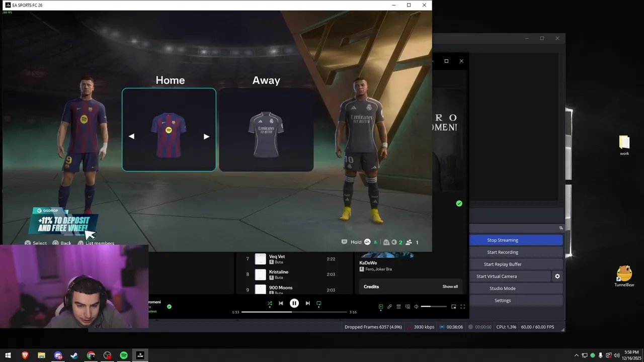Screen dimensions: 644x362
Task: Open the KaDeWe track title
Action: click(368, 263)
